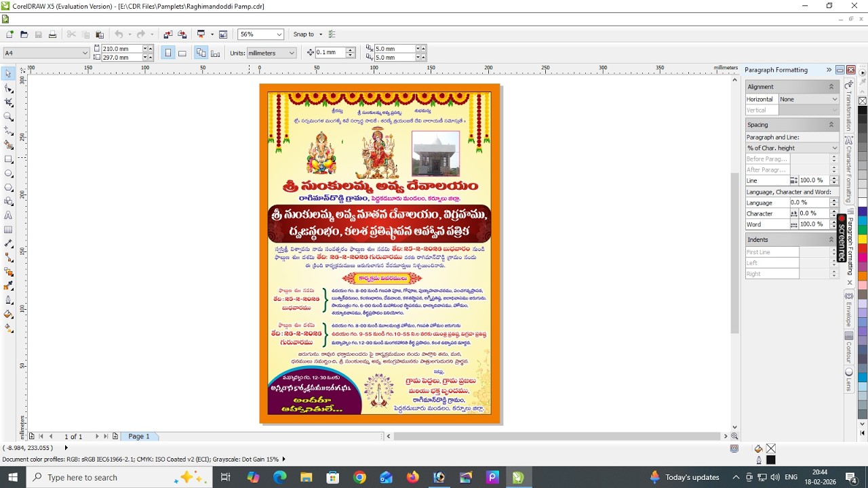Click the Import icon
868x488 pixels.
pos(169,35)
